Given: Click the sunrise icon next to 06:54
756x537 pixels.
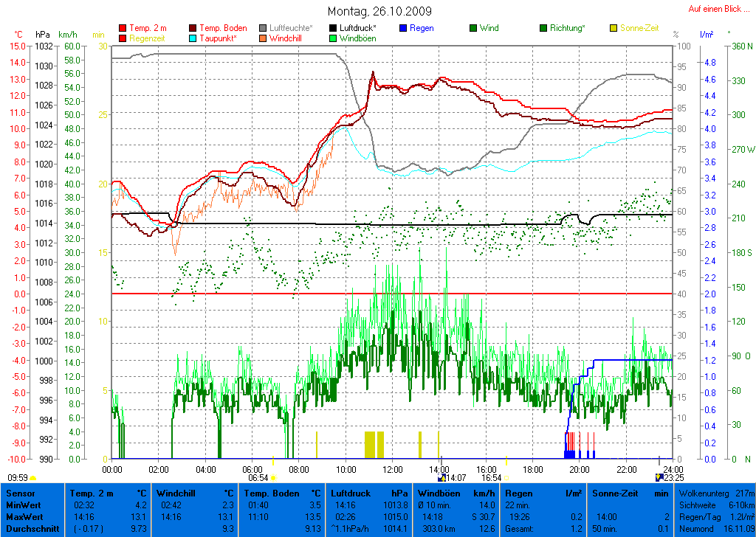Looking at the screenshot, I should (273, 478).
